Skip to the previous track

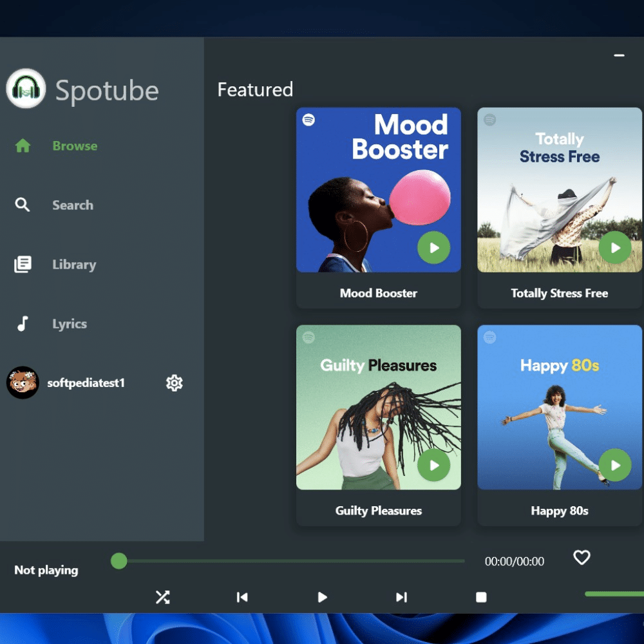pos(242,597)
